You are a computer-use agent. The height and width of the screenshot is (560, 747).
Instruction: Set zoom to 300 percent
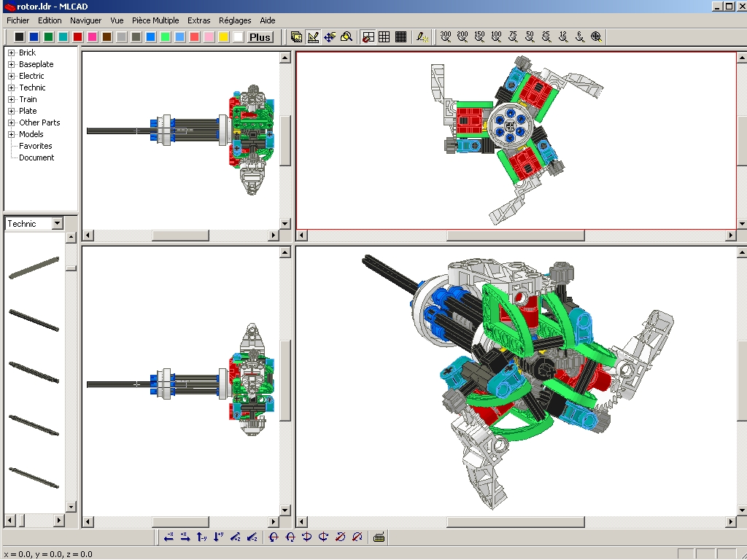pyautogui.click(x=446, y=36)
